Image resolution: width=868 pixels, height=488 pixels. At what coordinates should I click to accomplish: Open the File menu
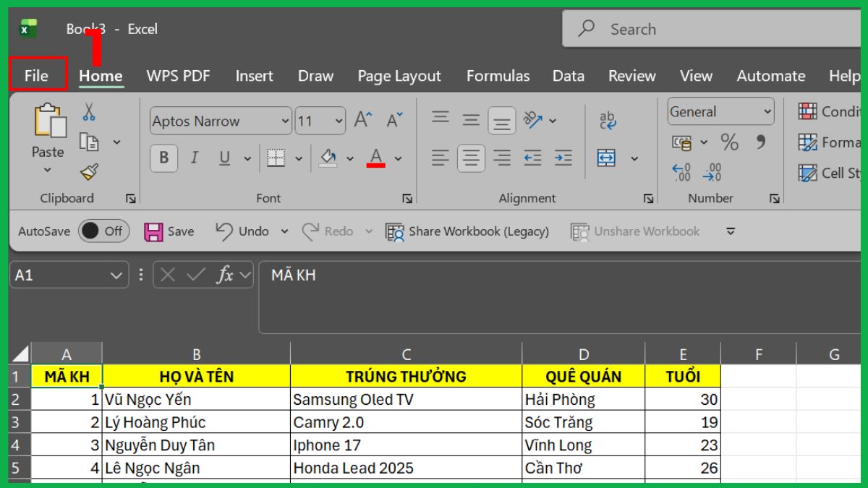[x=37, y=75]
